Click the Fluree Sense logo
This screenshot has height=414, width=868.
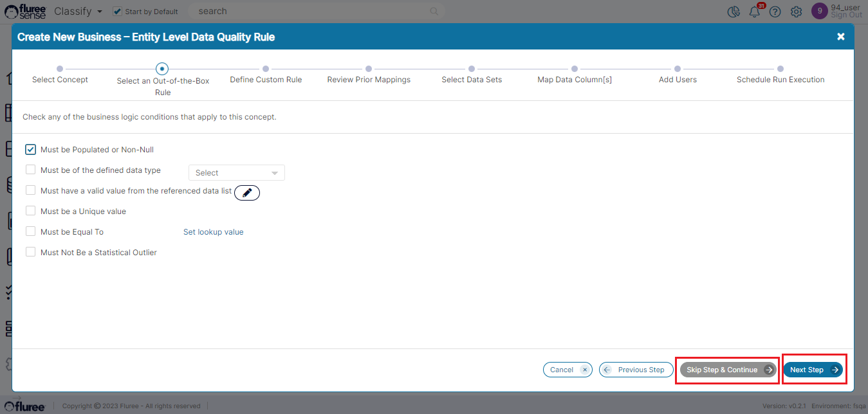(x=26, y=12)
